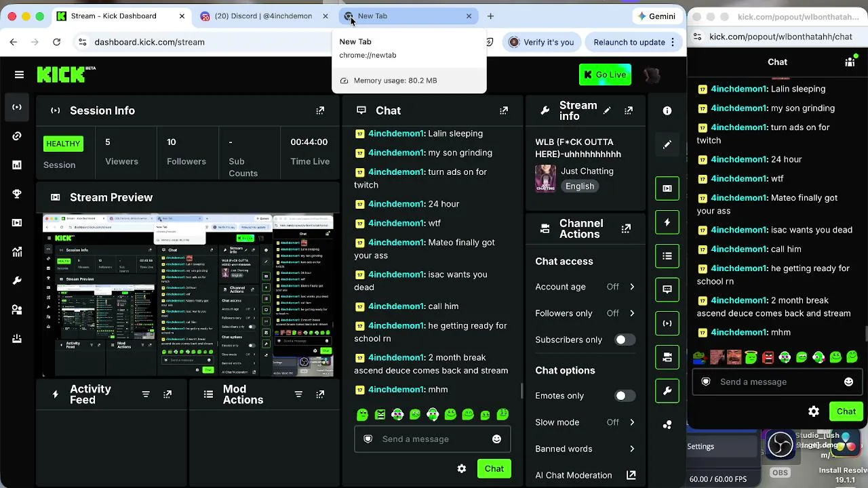The height and width of the screenshot is (488, 868).
Task: Toggle the chat bubble widget in right rail
Action: [x=667, y=289]
